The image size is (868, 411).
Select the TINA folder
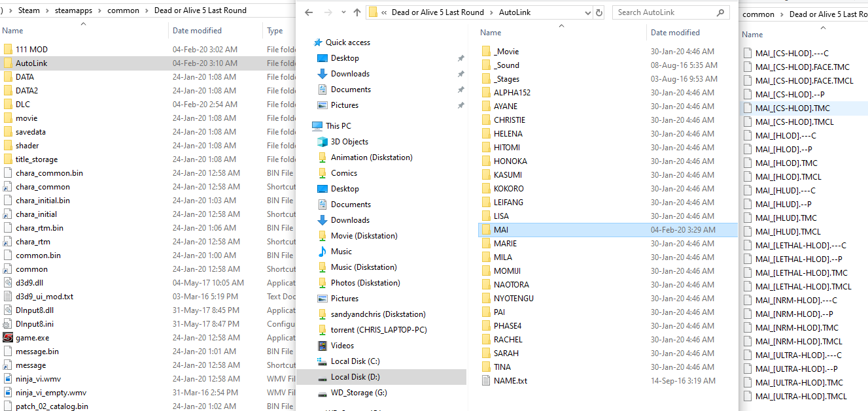[x=502, y=367]
